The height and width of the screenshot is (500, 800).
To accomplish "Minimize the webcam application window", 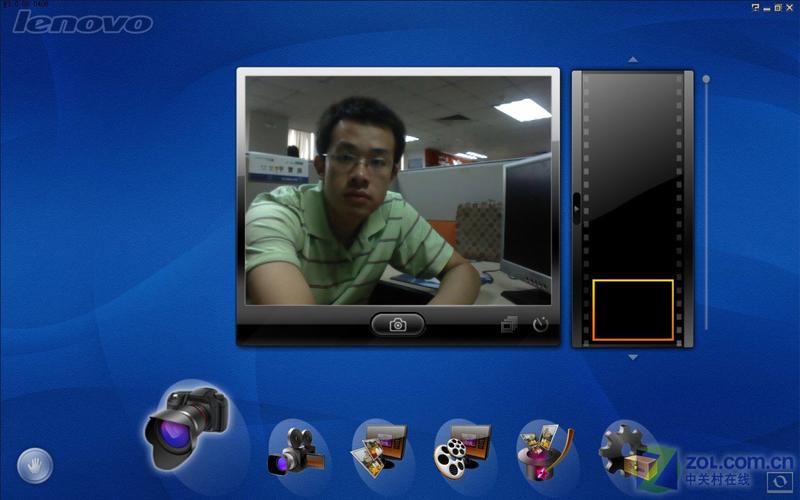I will (x=767, y=8).
